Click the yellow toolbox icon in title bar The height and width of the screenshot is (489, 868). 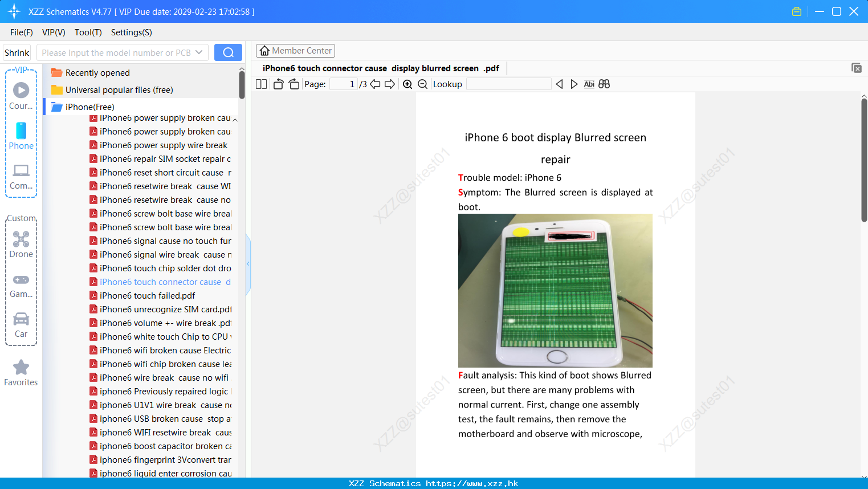point(797,11)
